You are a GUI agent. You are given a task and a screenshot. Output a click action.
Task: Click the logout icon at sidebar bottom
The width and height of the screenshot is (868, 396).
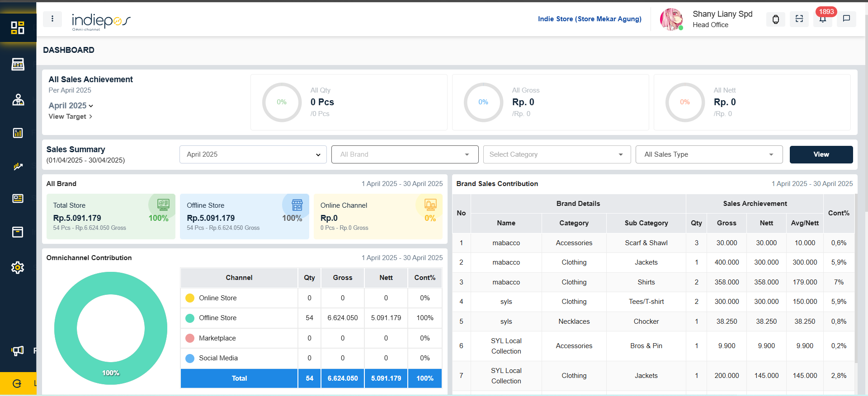tap(17, 384)
